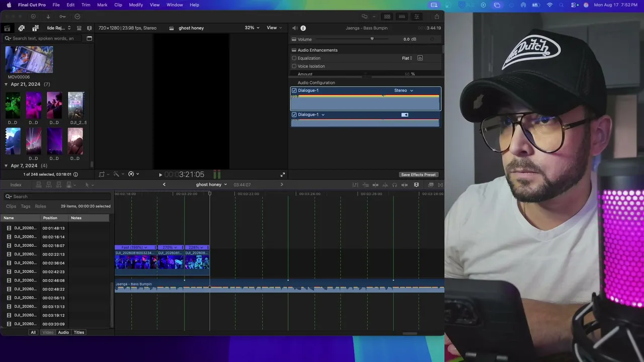Open the Edit menu
The height and width of the screenshot is (362, 644).
[70, 5]
